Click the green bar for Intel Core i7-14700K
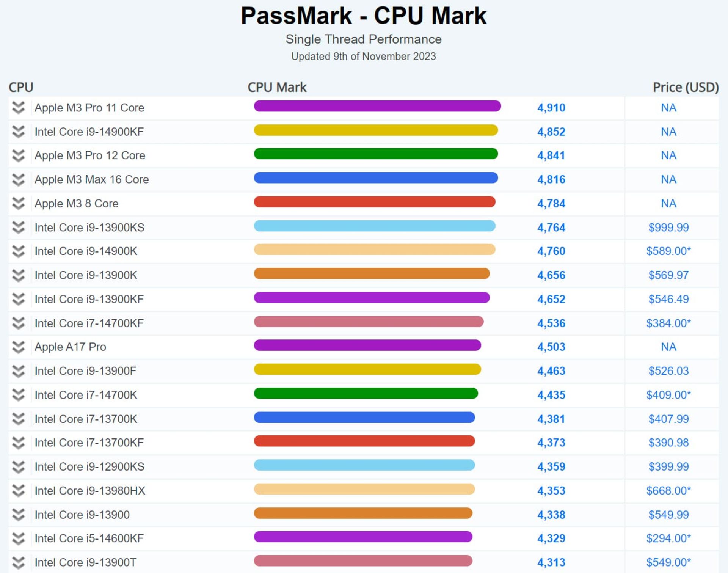The height and width of the screenshot is (573, 728). 366,393
